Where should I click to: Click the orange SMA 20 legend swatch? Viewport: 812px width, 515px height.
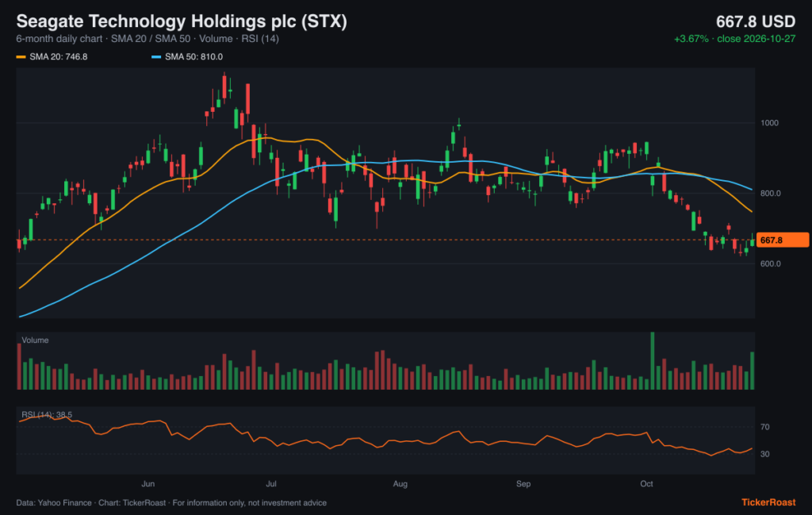(21, 57)
